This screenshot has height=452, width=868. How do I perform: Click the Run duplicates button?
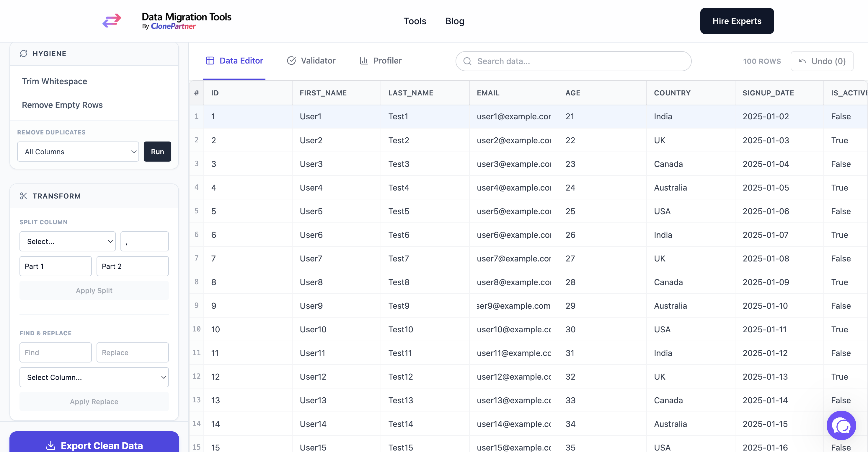click(157, 152)
